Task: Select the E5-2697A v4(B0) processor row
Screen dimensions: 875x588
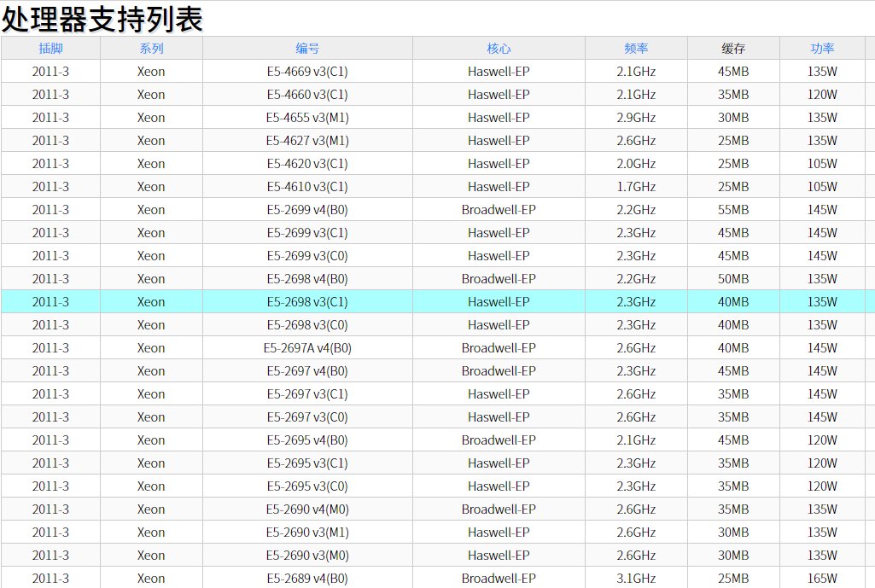Action: pos(307,347)
